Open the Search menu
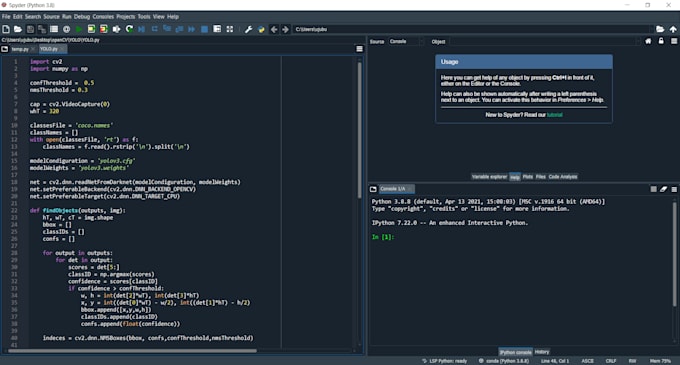 point(33,16)
